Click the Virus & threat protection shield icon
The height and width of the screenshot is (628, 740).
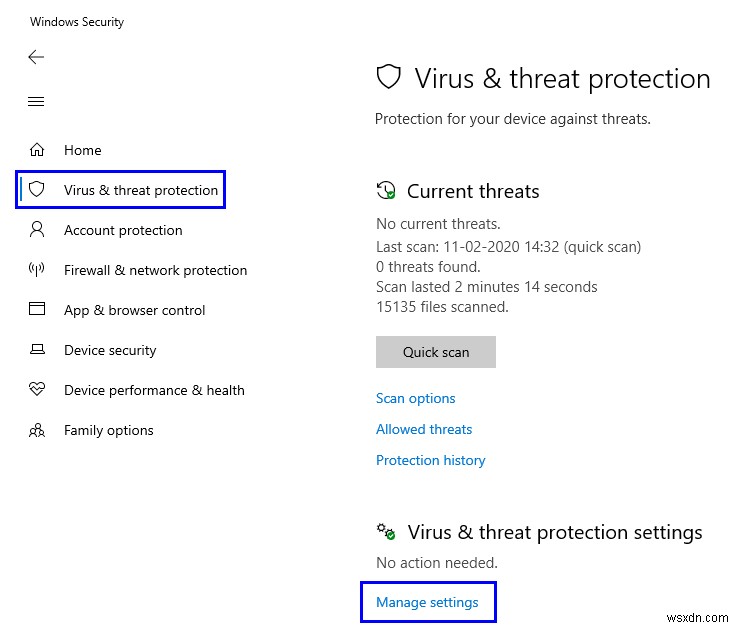coord(37,190)
